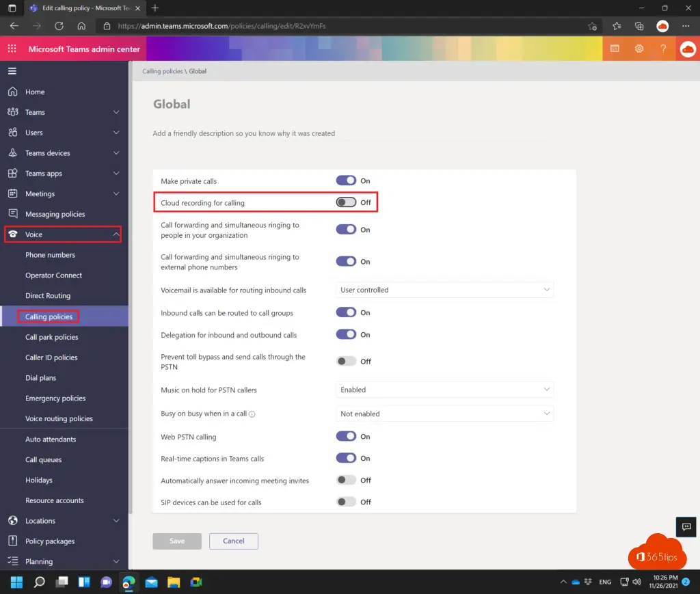
Task: Open Busy on busy Not enabled dropdown
Action: (x=444, y=414)
